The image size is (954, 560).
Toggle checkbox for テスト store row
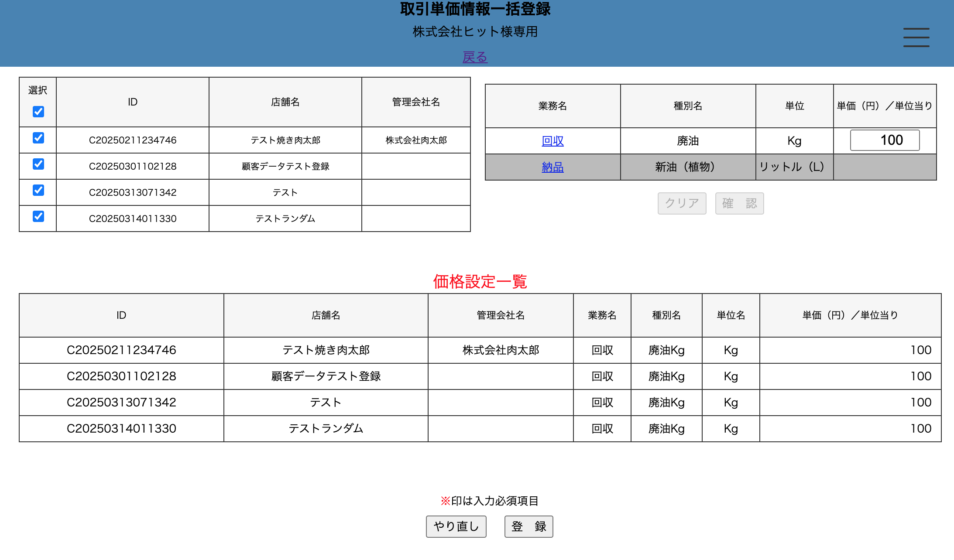[x=38, y=191]
